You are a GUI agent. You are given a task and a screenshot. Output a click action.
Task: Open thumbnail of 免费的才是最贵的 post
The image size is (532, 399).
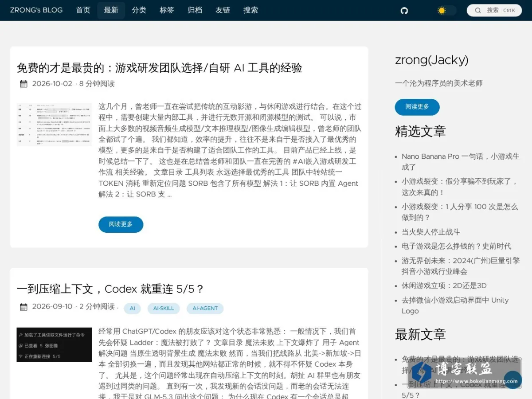[x=54, y=125]
